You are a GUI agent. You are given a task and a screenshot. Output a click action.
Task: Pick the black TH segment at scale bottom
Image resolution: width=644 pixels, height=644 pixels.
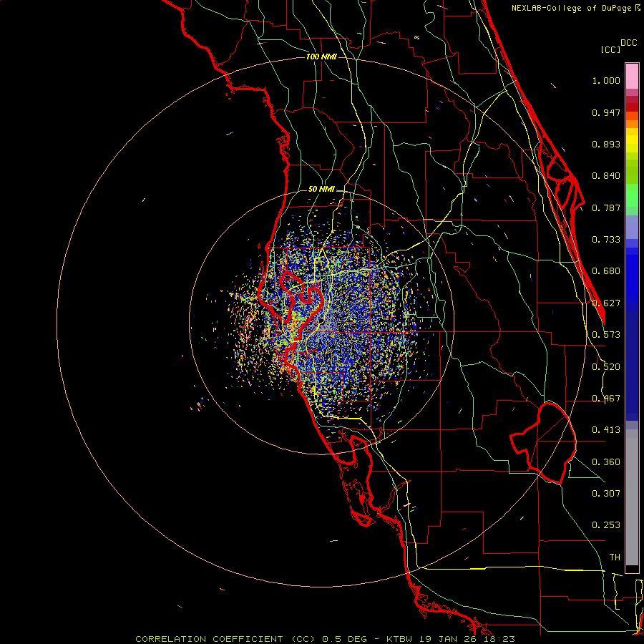pyautogui.click(x=632, y=568)
